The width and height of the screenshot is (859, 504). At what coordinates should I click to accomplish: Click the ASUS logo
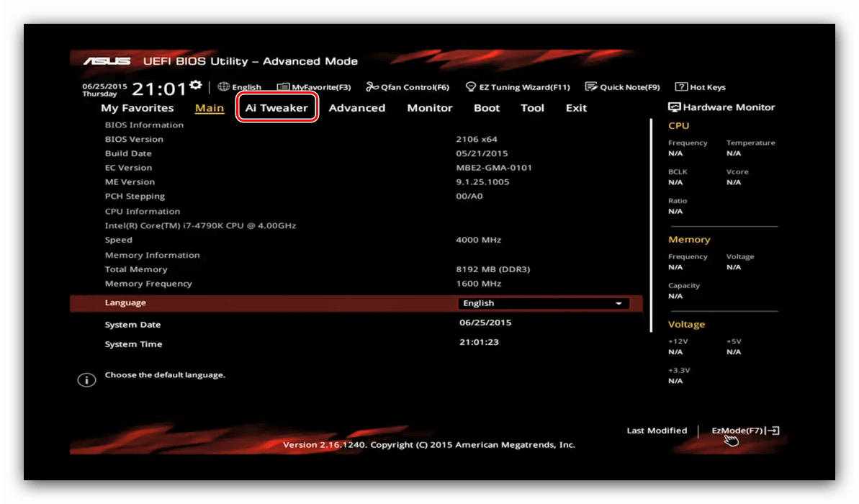click(x=107, y=60)
